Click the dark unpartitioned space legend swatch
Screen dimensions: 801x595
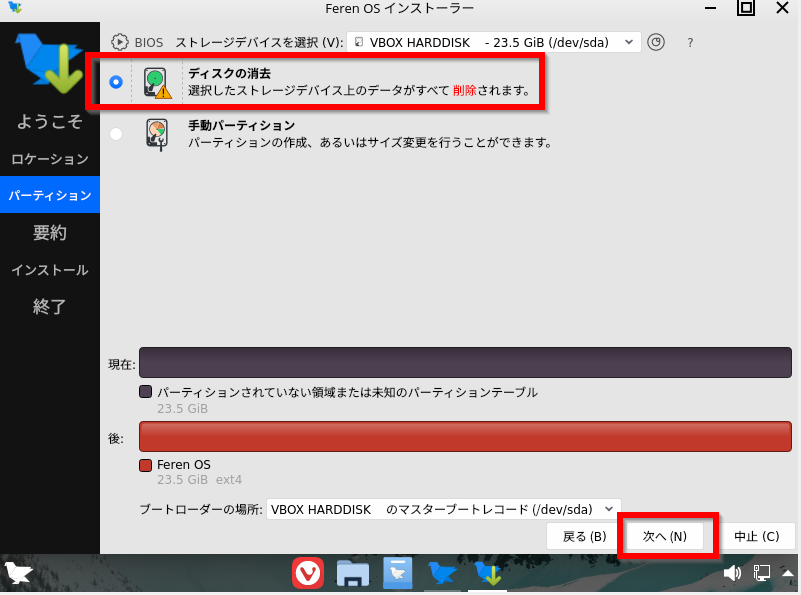tap(146, 392)
